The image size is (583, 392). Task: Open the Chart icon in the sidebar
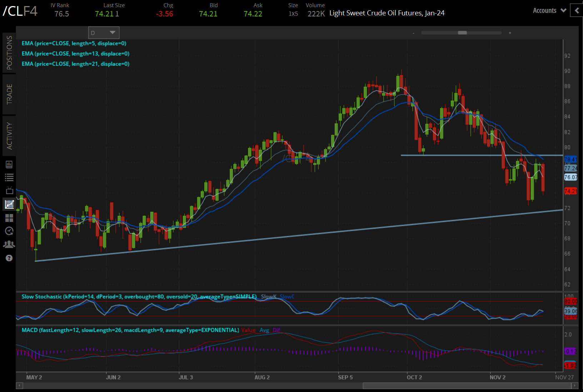[9, 204]
